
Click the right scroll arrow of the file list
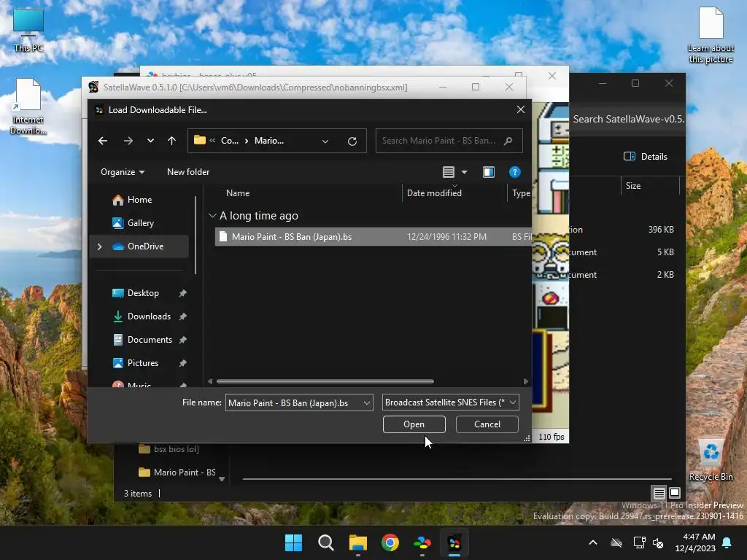coord(525,381)
